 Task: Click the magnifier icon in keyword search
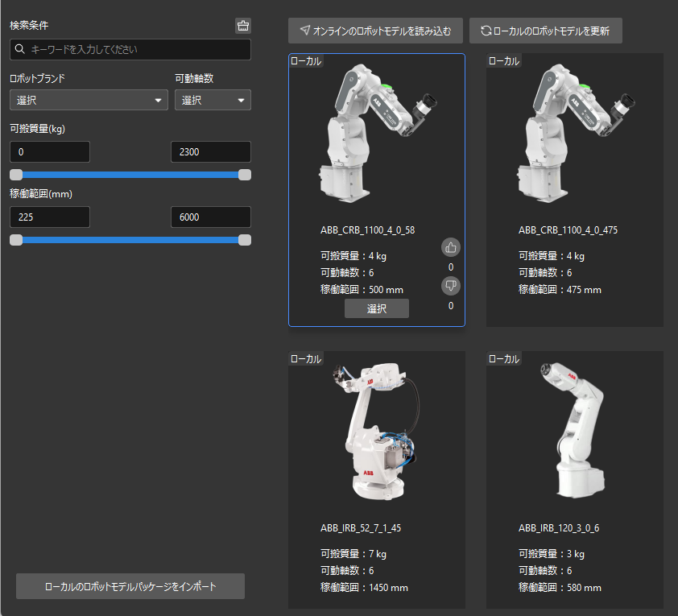[x=20, y=50]
